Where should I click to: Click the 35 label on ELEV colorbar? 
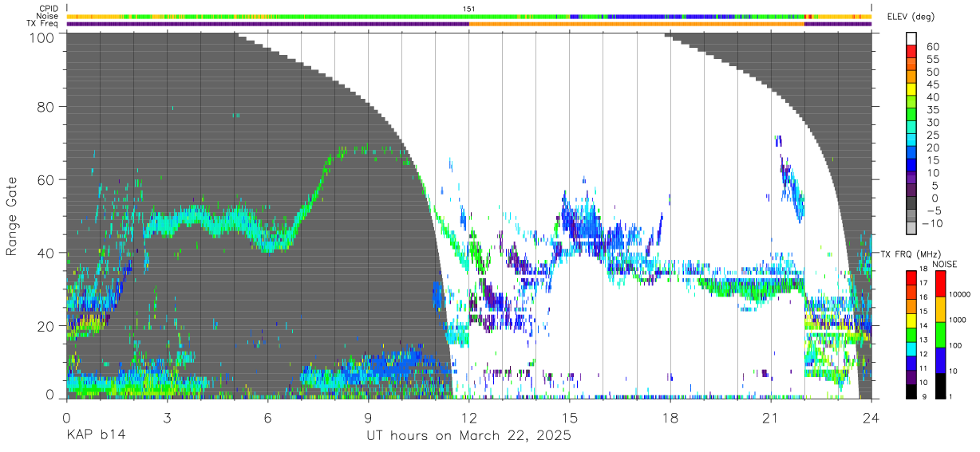pyautogui.click(x=932, y=110)
